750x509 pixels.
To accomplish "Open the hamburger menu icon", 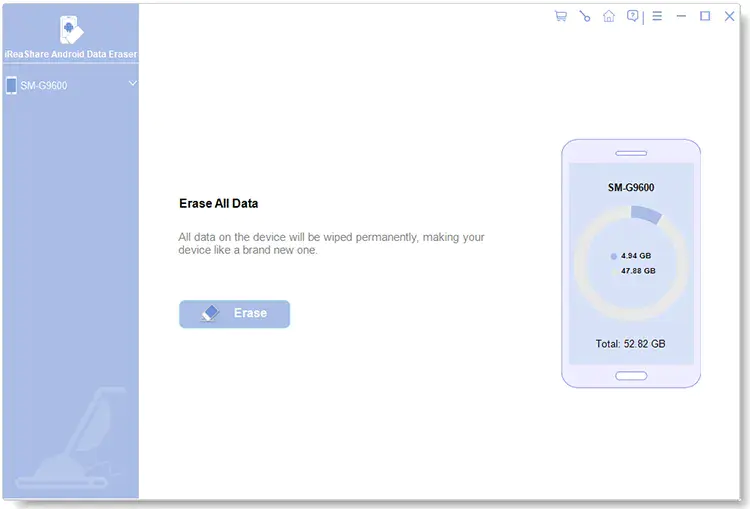I will [657, 16].
